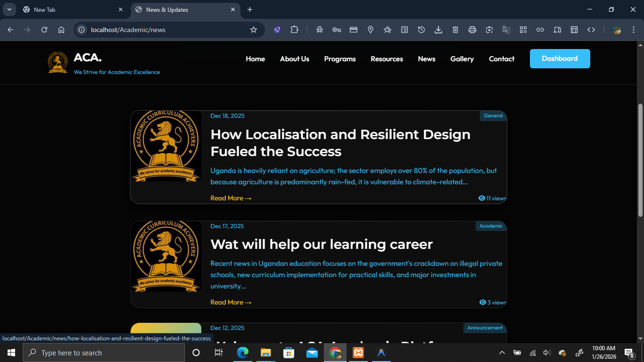
Task: Click the Print icon in browser toolbar
Action: 472,30
